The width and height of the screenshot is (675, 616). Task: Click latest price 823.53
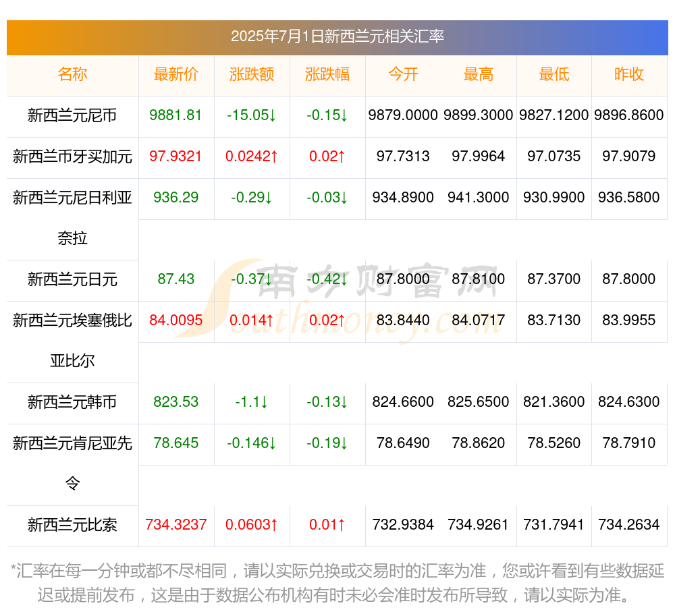coord(175,401)
